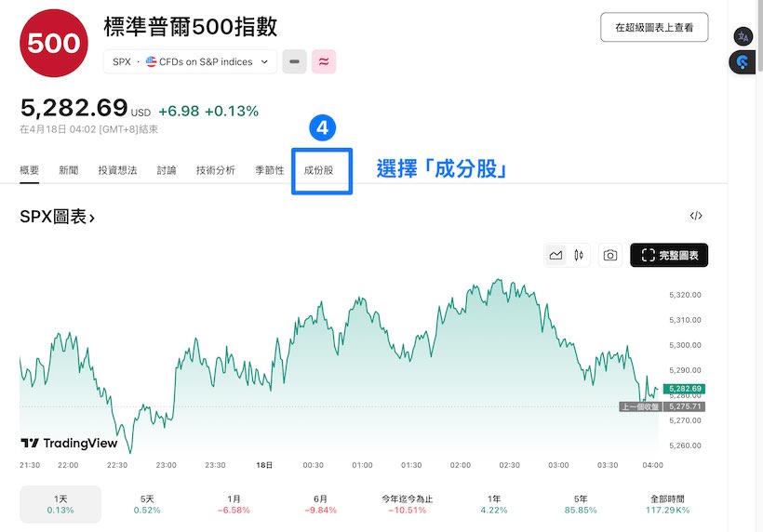763x532 pixels.
Task: Switch to candlestick chart type icon
Action: (x=579, y=255)
